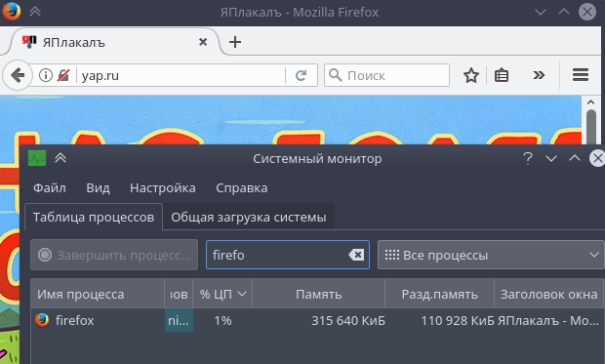Open the Справка menu
605x364 pixels.
(x=242, y=188)
